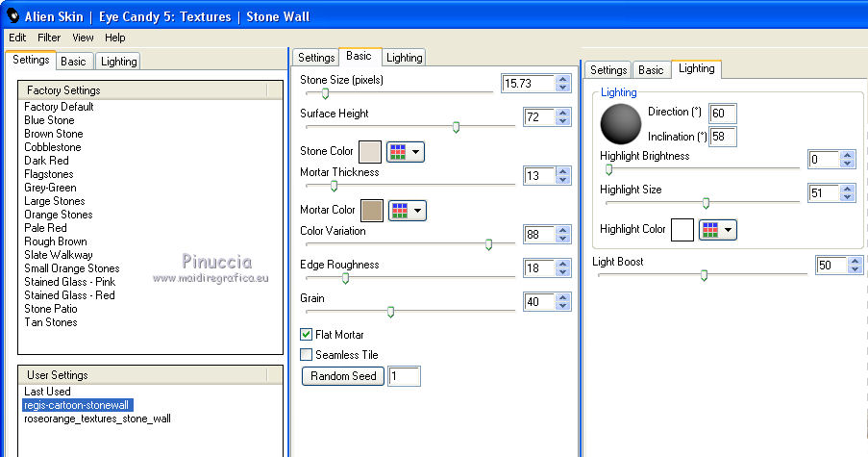The height and width of the screenshot is (457, 868).
Task: Click the Light Boost spinner arrows
Action: [856, 265]
